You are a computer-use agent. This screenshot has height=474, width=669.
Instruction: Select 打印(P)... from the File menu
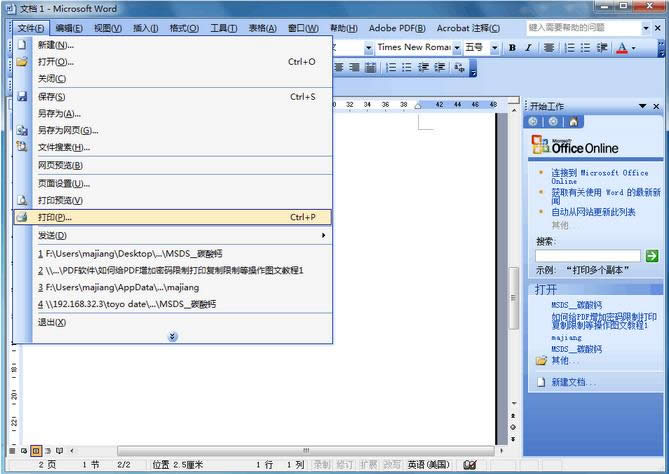pos(55,217)
